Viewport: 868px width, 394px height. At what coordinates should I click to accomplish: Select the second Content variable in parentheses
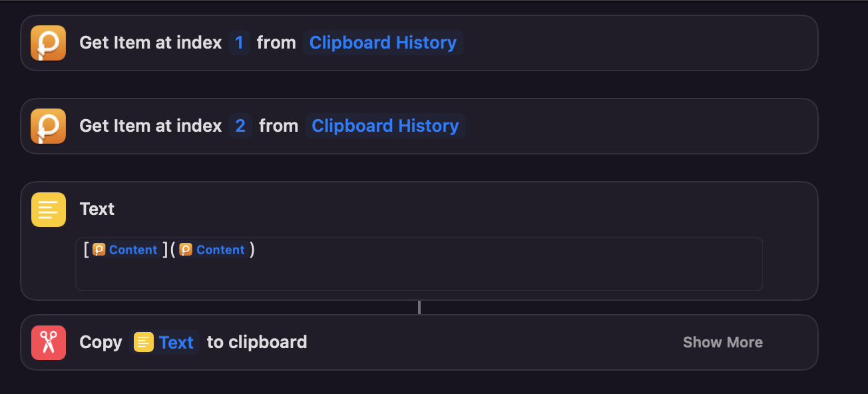(220, 250)
